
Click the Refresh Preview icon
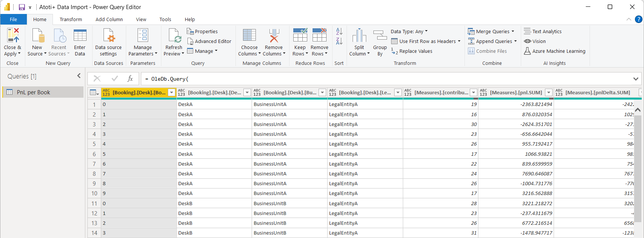click(174, 35)
